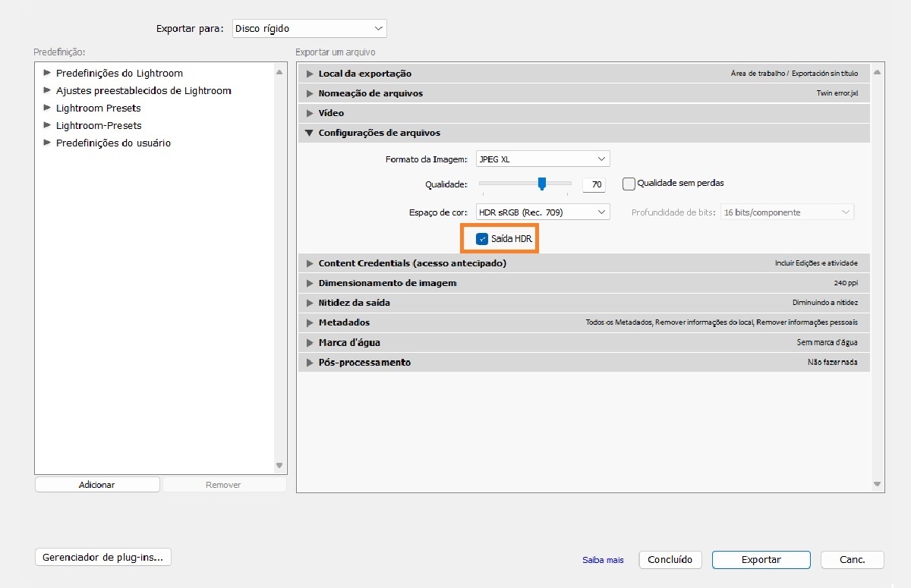Open the Exportar para dropdown

point(310,29)
